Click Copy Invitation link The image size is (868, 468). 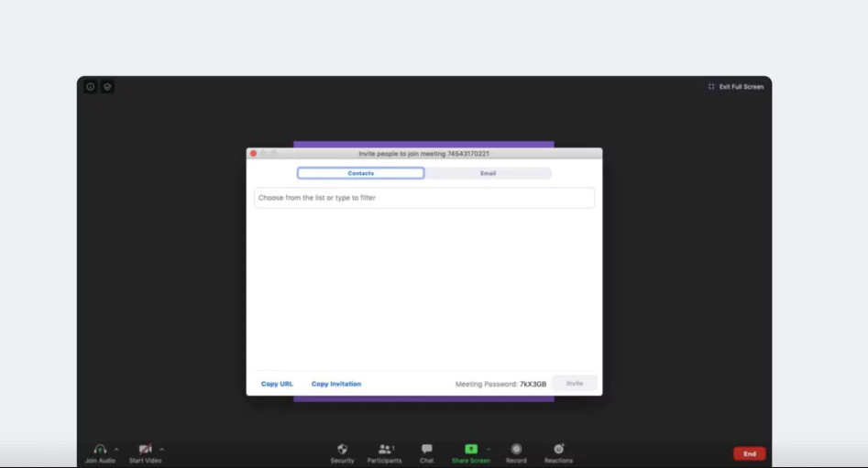click(x=336, y=384)
